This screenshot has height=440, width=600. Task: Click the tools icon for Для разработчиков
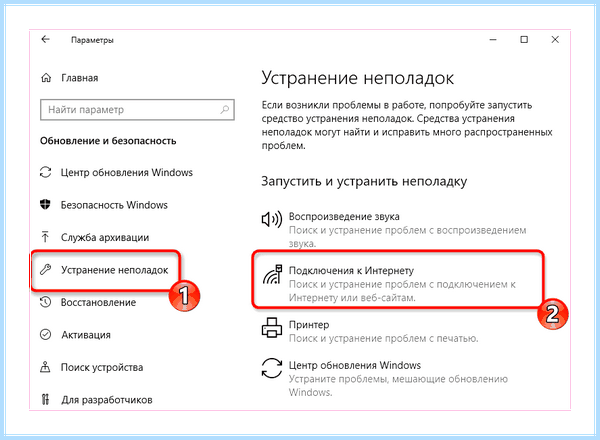45,400
